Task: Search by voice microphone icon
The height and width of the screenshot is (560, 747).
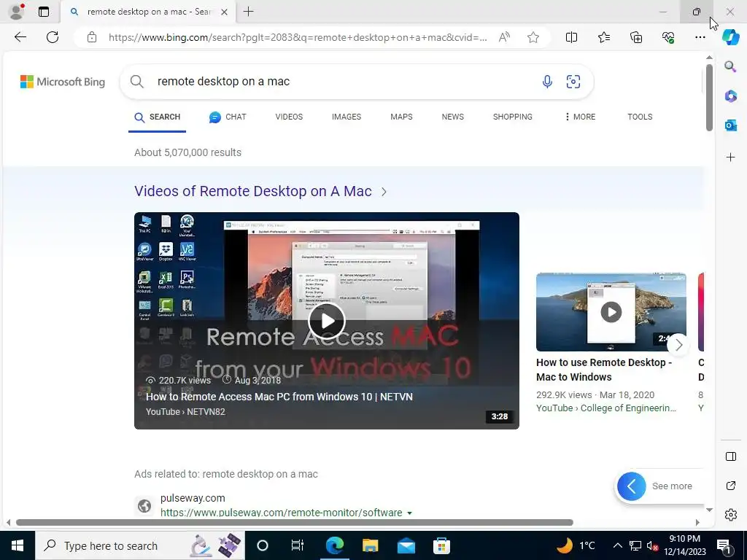Action: [547, 82]
